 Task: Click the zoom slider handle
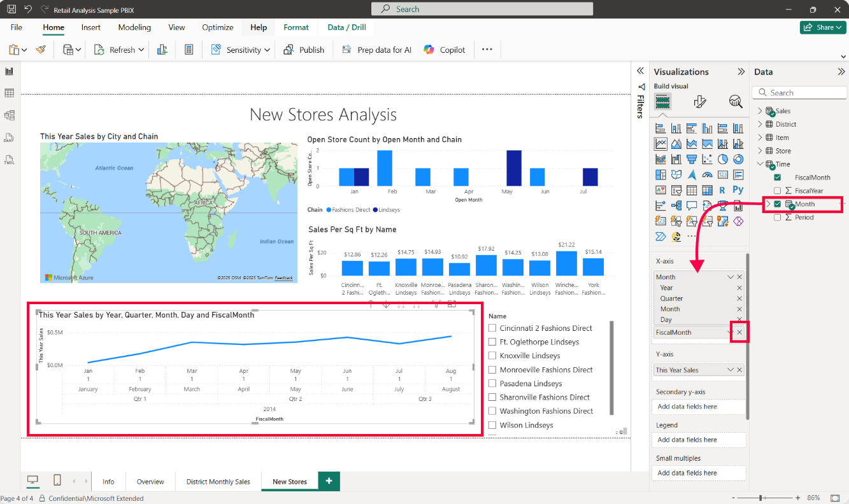click(x=760, y=498)
